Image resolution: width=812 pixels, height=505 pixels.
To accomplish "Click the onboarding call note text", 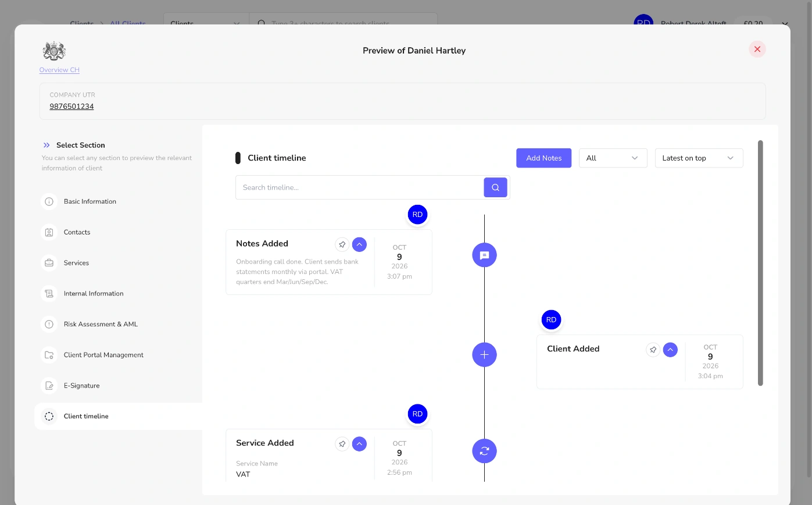I will [298, 272].
